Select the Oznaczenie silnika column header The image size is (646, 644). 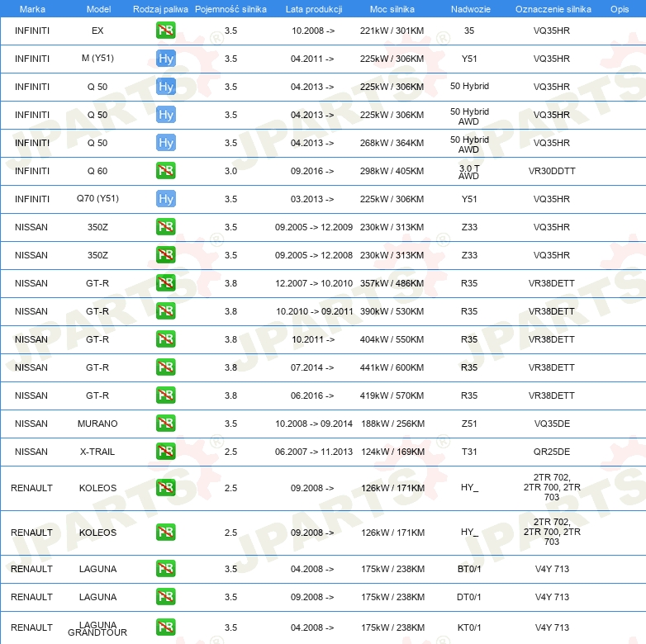pos(553,8)
